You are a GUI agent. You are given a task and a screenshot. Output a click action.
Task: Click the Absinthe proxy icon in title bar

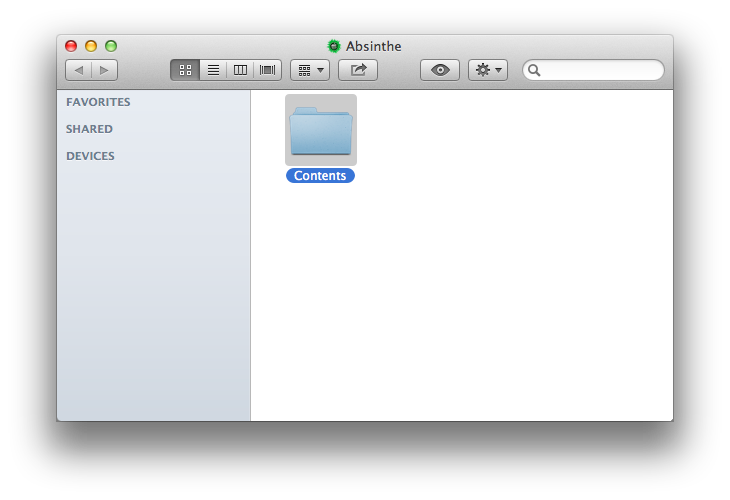point(334,46)
